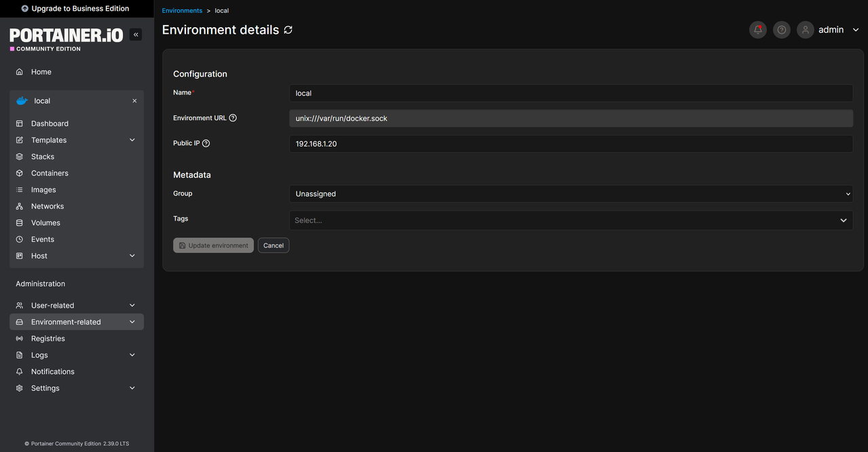Click the Home icon in sidebar

[20, 72]
